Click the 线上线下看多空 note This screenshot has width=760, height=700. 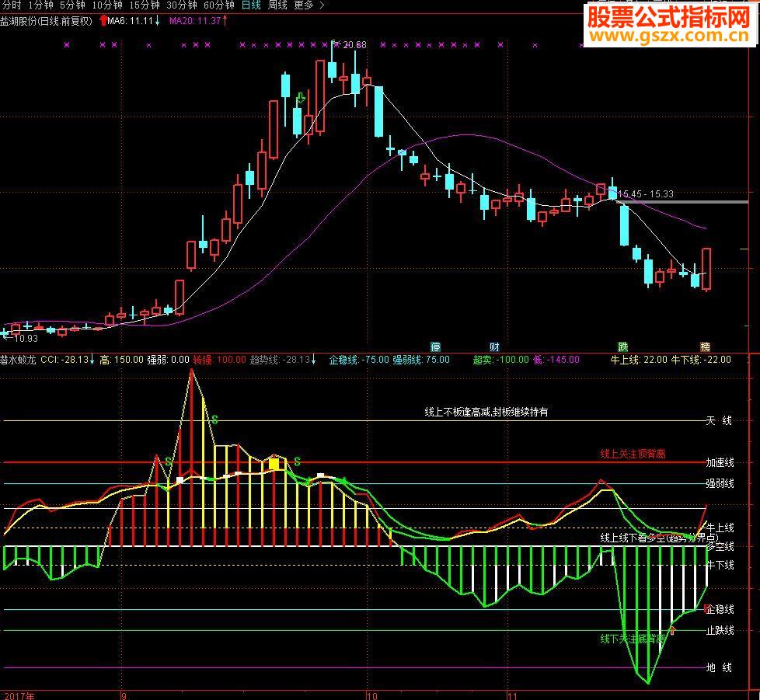point(659,537)
